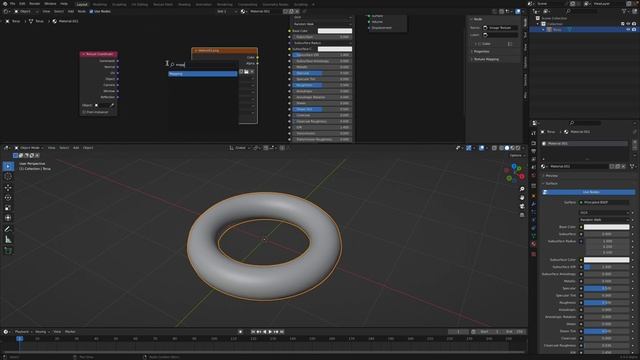
Task: Open the Texture properties tab icon
Action: pyautogui.click(x=533, y=254)
